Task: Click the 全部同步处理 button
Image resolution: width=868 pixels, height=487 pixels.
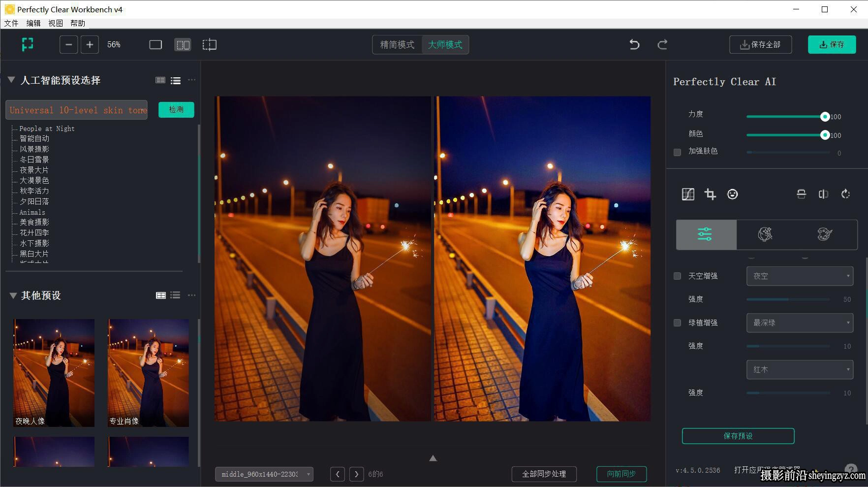Action: point(544,474)
